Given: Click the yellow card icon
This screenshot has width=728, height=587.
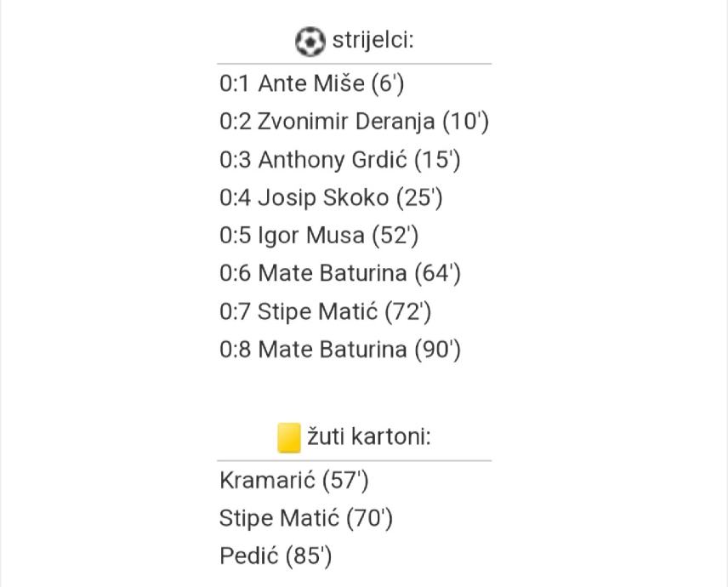Looking at the screenshot, I should point(289,437).
